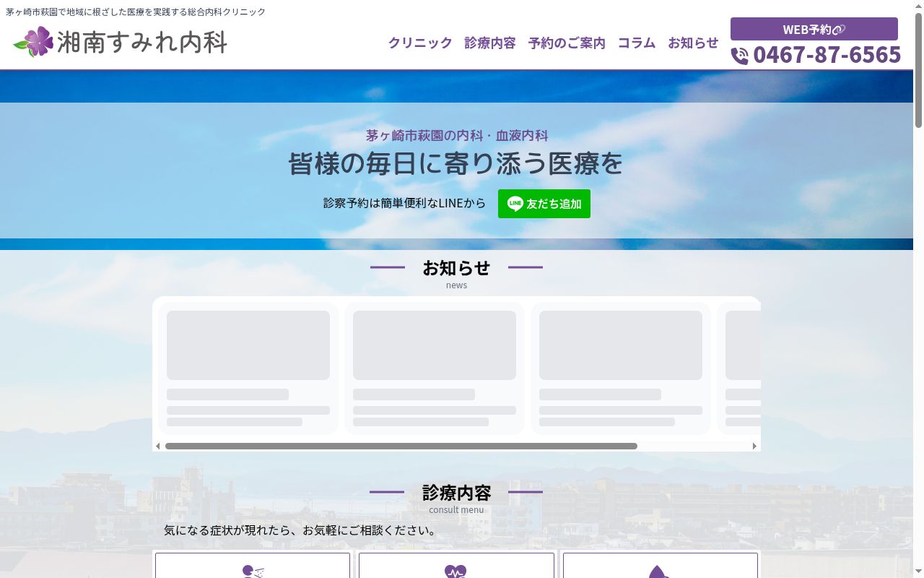Image resolution: width=924 pixels, height=578 pixels.
Task: Click the LINE logo icon in green button
Action: click(515, 204)
